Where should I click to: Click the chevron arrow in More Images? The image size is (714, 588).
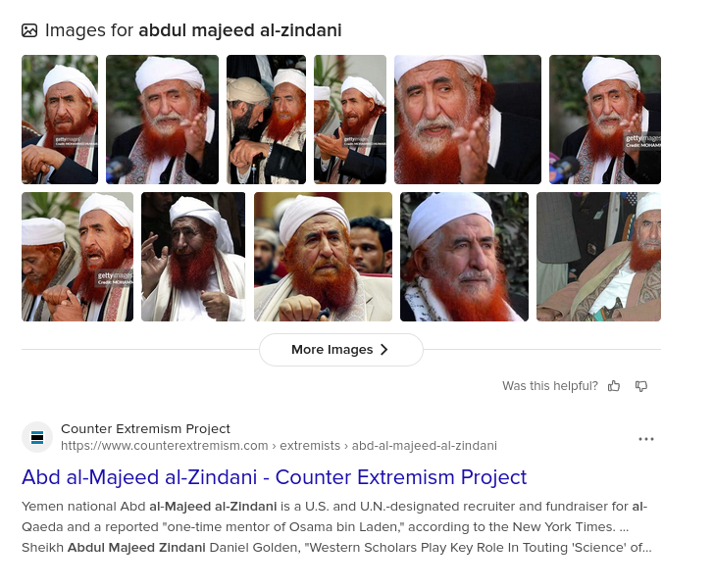coord(384,350)
